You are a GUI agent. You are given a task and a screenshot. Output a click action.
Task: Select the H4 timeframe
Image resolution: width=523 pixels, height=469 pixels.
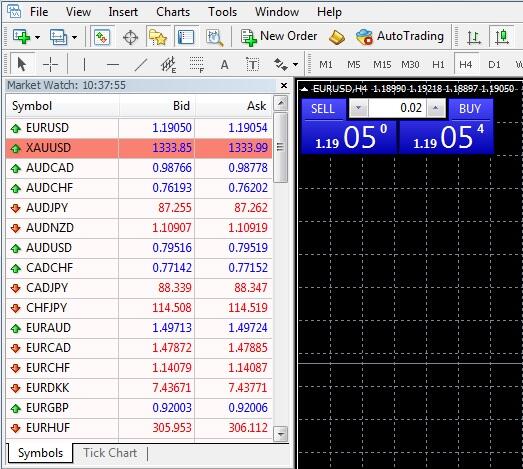coord(466,64)
